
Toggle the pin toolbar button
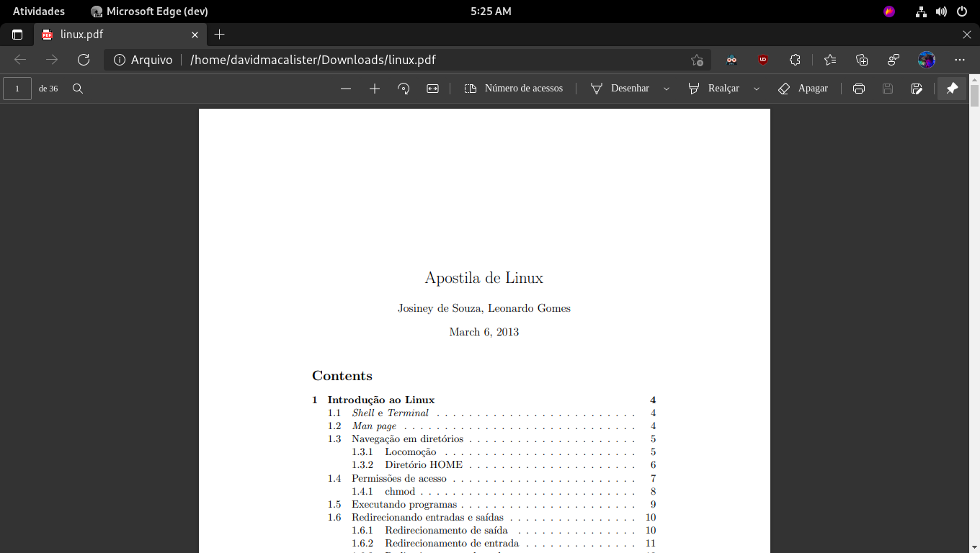click(x=952, y=89)
